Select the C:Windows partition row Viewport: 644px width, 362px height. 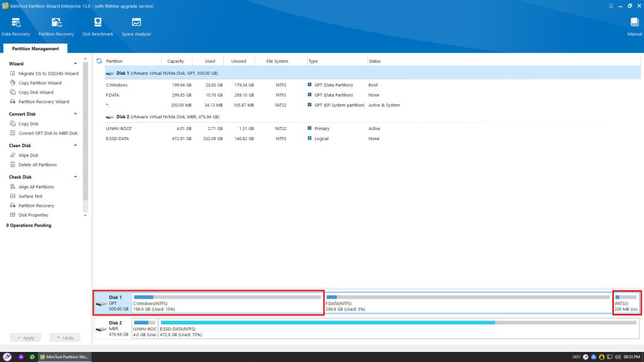coord(372,85)
